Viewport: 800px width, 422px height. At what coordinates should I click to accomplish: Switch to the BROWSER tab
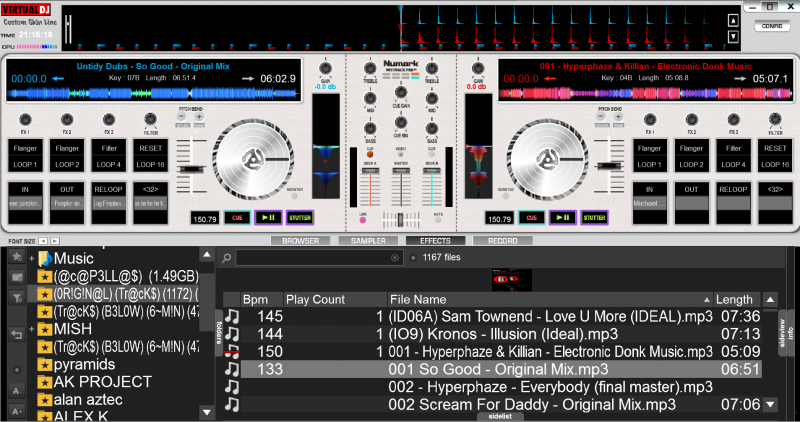pyautogui.click(x=301, y=240)
